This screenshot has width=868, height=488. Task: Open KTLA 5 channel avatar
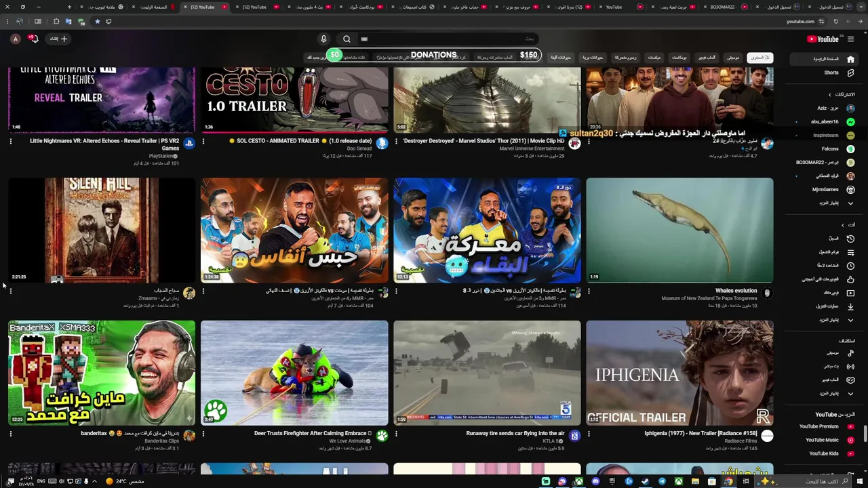tap(574, 436)
